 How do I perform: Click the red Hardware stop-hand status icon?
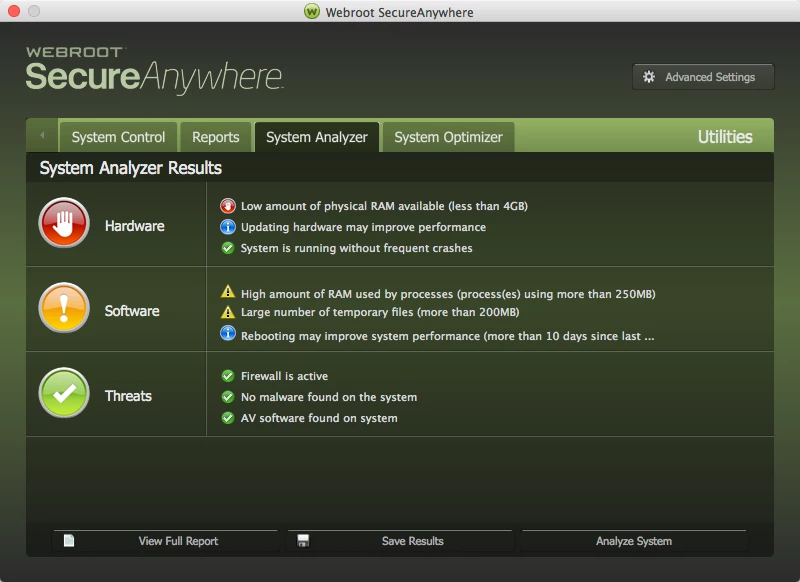click(64, 223)
